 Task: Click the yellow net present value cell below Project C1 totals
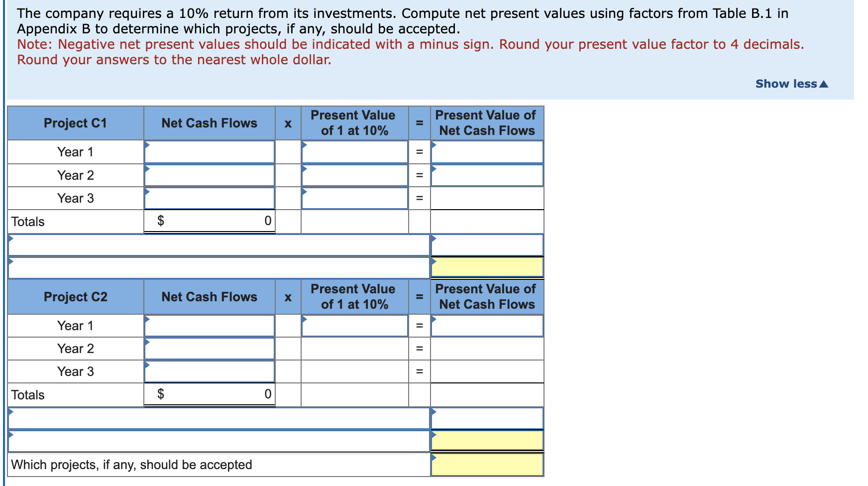coord(486,267)
